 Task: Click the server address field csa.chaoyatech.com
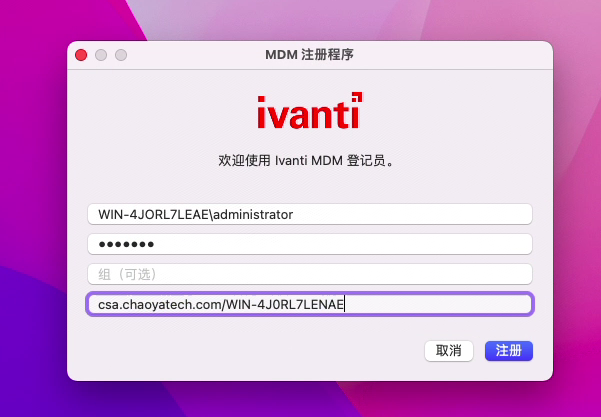pos(310,304)
